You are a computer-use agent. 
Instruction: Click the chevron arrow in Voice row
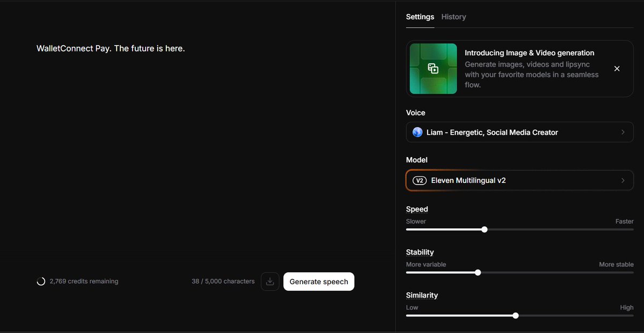point(623,132)
